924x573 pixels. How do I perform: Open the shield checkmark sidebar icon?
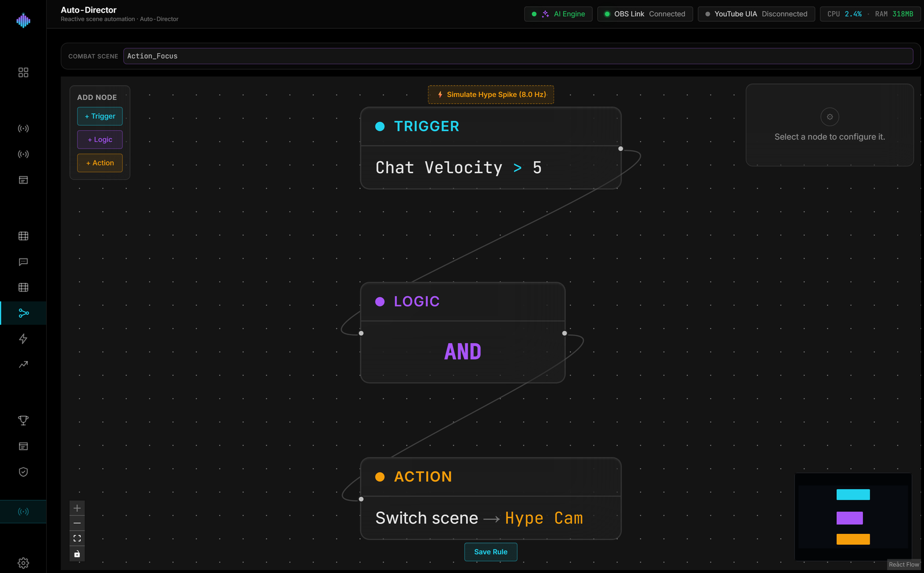23,472
